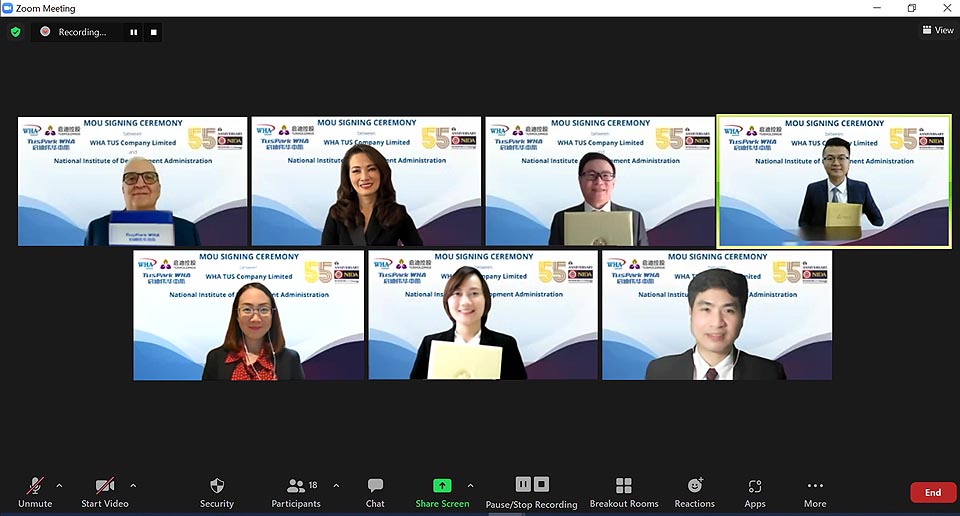Expand audio options arrow beside Unmute
The width and height of the screenshot is (960, 516).
[59, 486]
